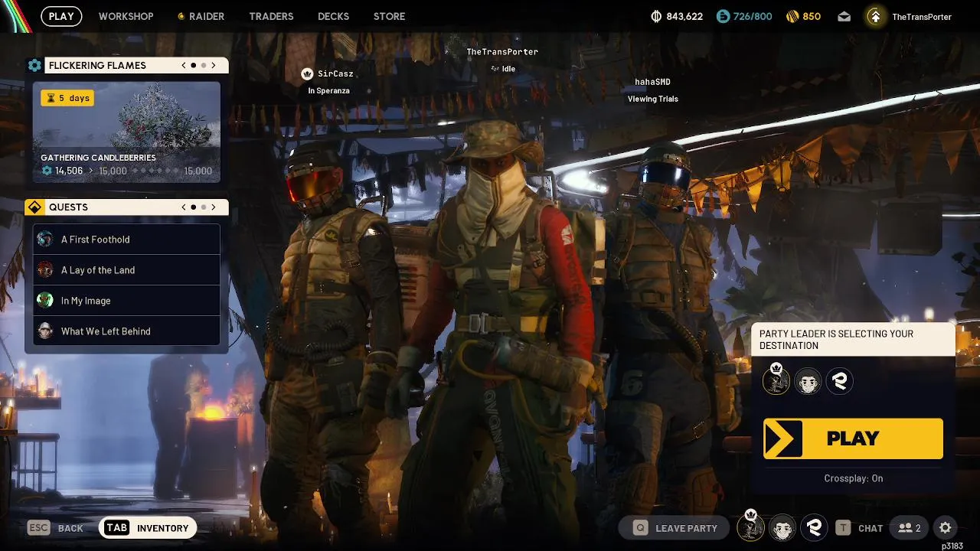Select A First Foothold quest
This screenshot has width=980, height=551.
(x=126, y=240)
